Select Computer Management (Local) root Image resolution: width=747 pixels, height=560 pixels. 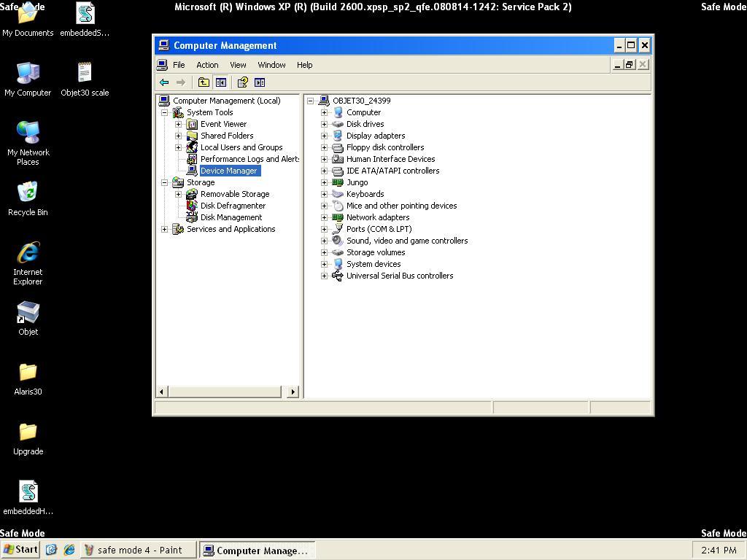click(227, 101)
